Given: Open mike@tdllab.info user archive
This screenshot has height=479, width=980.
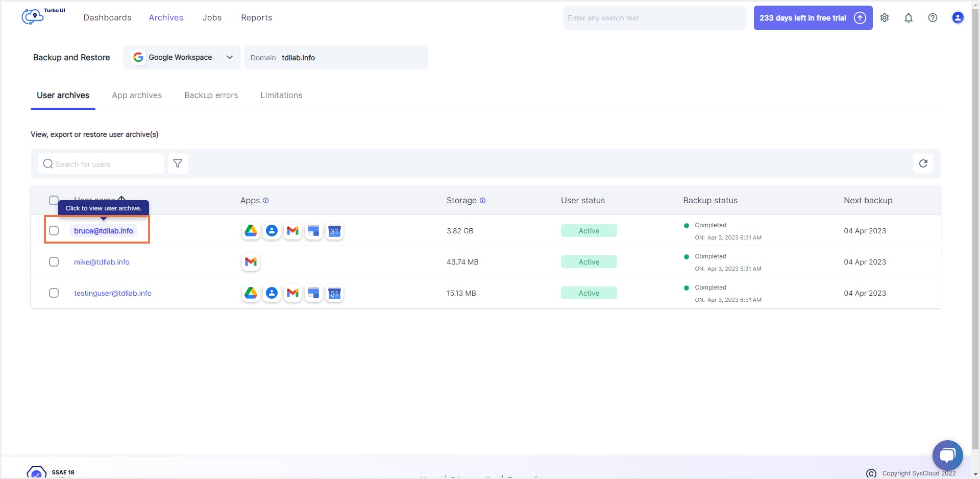Looking at the screenshot, I should [102, 262].
